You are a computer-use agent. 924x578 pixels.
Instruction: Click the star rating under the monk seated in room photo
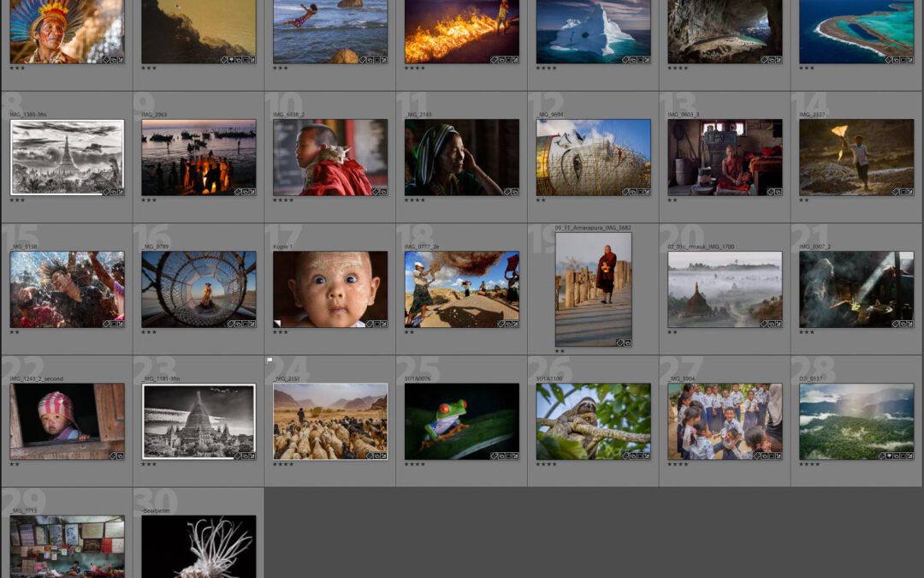point(672,200)
